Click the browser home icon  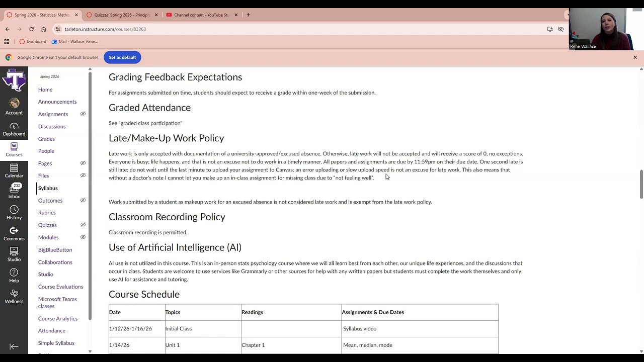43,29
